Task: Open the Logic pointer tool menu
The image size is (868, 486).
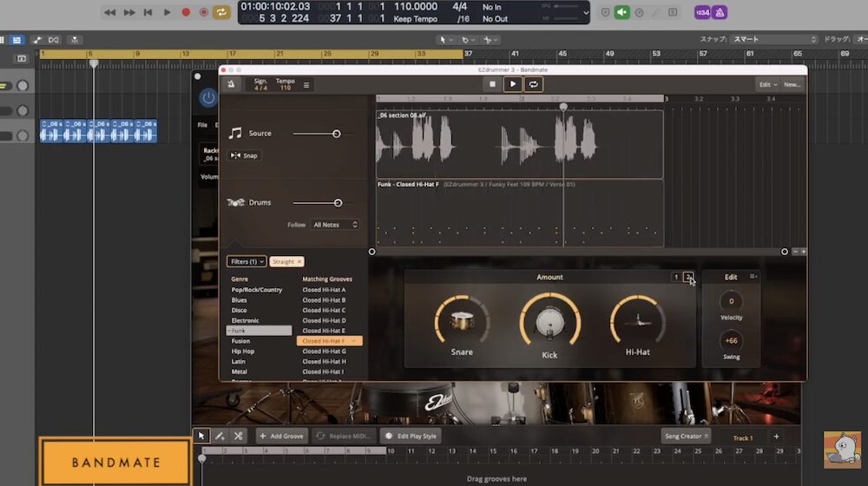Action: click(x=445, y=40)
